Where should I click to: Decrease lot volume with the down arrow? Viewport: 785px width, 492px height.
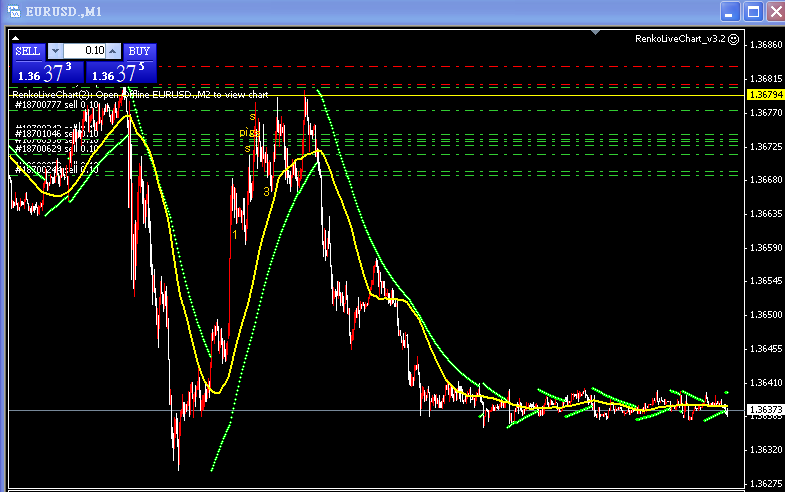pos(56,51)
